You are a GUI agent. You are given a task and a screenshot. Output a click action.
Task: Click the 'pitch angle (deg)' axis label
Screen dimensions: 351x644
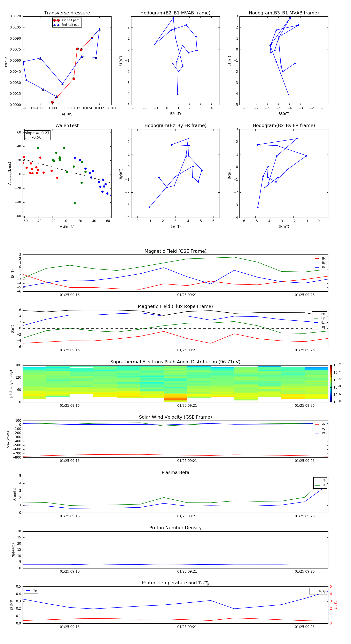(x=11, y=384)
